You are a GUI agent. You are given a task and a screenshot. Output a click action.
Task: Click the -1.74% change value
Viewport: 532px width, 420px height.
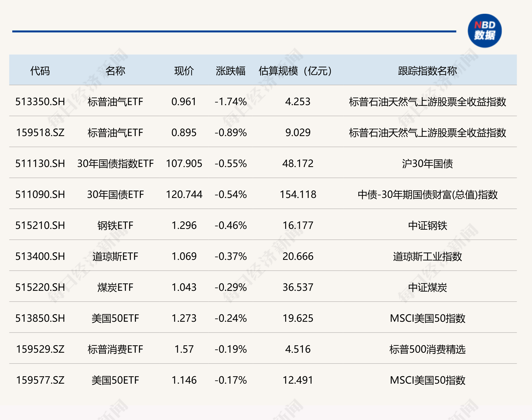(230, 101)
